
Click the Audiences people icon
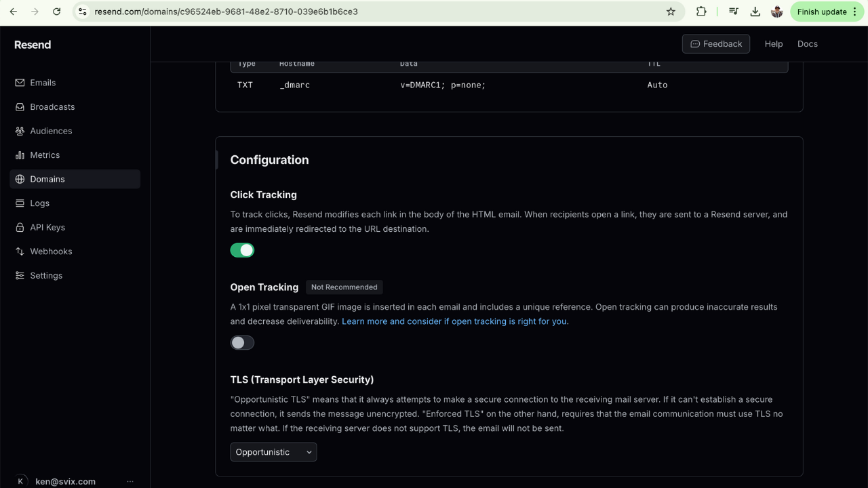[20, 131]
